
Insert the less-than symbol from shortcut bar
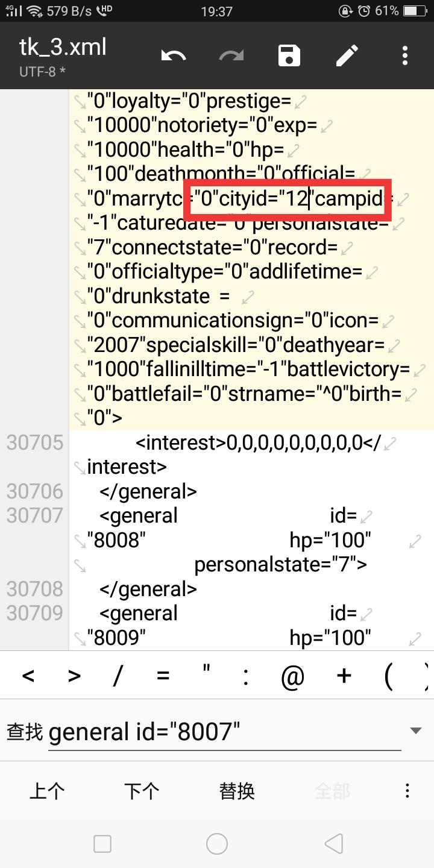click(x=28, y=675)
